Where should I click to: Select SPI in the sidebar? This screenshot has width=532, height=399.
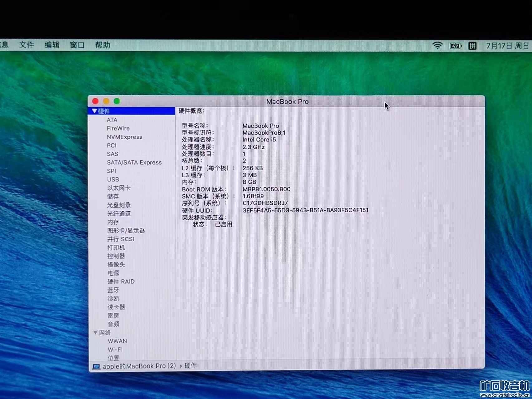111,171
